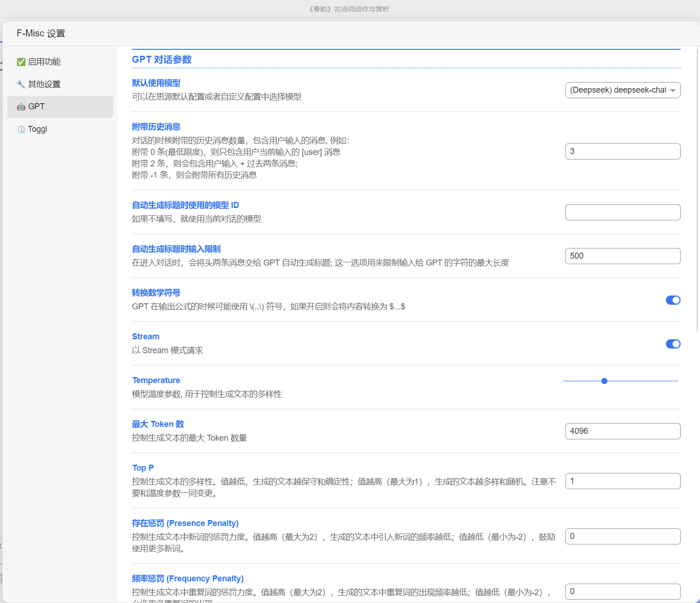
Task: Click the 自动生成标题时输入限制 title
Action: pos(176,249)
